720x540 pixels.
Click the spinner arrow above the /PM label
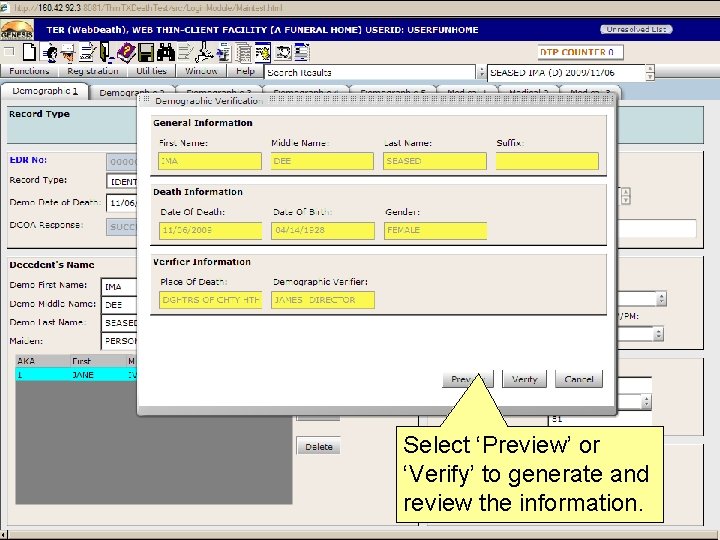coord(661,299)
